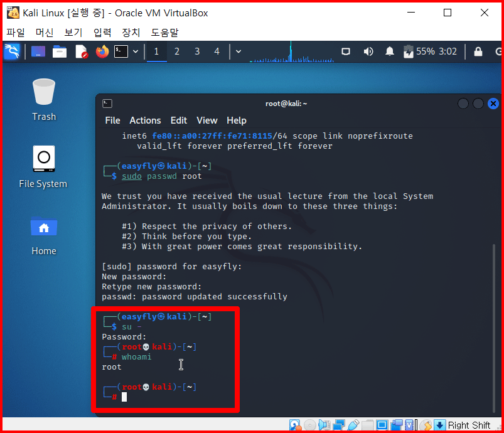Open the terminal Edit menu
This screenshot has height=433, width=504.
point(179,120)
